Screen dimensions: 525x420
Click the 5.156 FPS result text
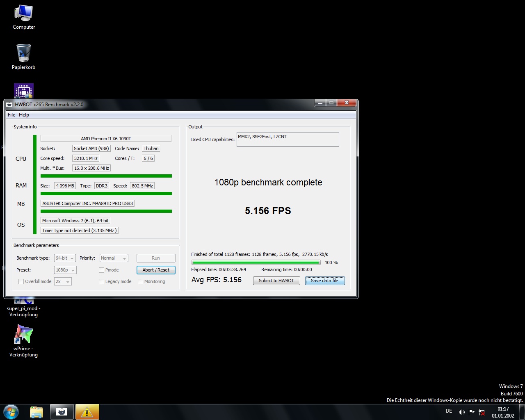pos(268,211)
